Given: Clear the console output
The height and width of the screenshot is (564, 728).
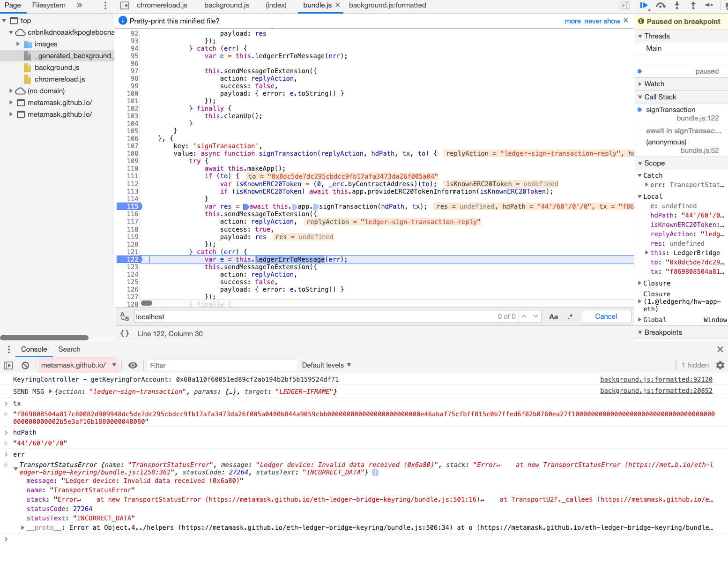Looking at the screenshot, I should (x=24, y=365).
